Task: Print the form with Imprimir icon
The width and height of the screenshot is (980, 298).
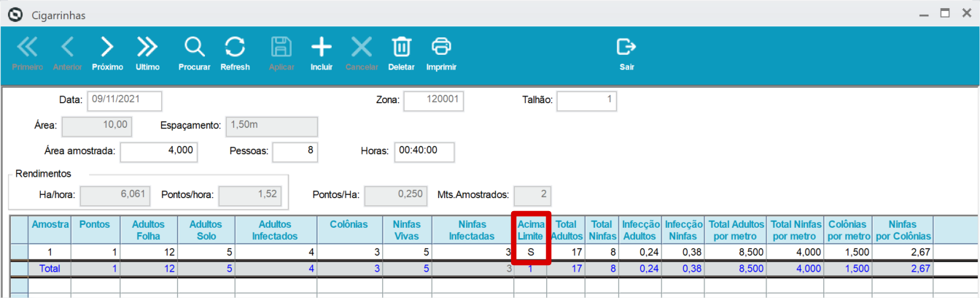Action: tap(441, 53)
